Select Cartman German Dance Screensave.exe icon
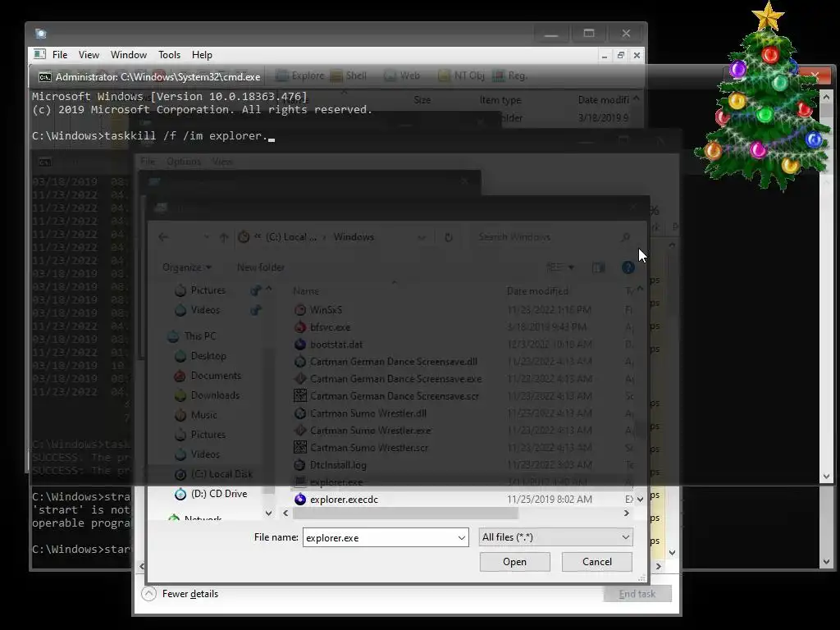Screen dimensions: 840x630 pyautogui.click(x=300, y=379)
